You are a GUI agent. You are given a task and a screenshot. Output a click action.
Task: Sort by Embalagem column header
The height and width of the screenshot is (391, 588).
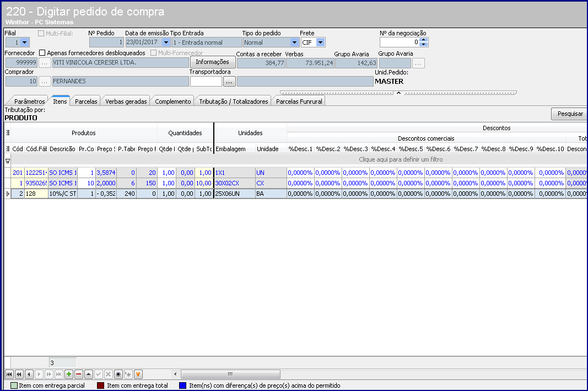click(235, 149)
